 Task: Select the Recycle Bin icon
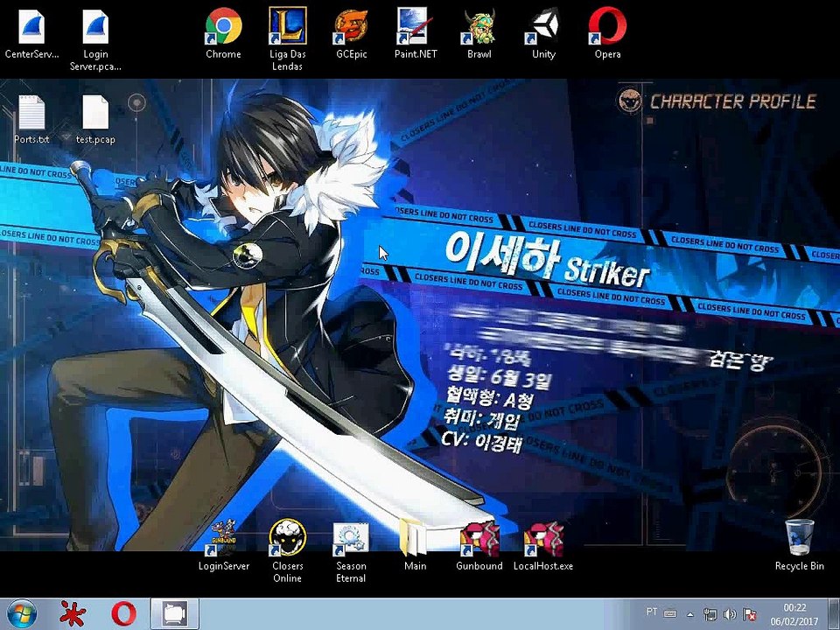point(799,545)
